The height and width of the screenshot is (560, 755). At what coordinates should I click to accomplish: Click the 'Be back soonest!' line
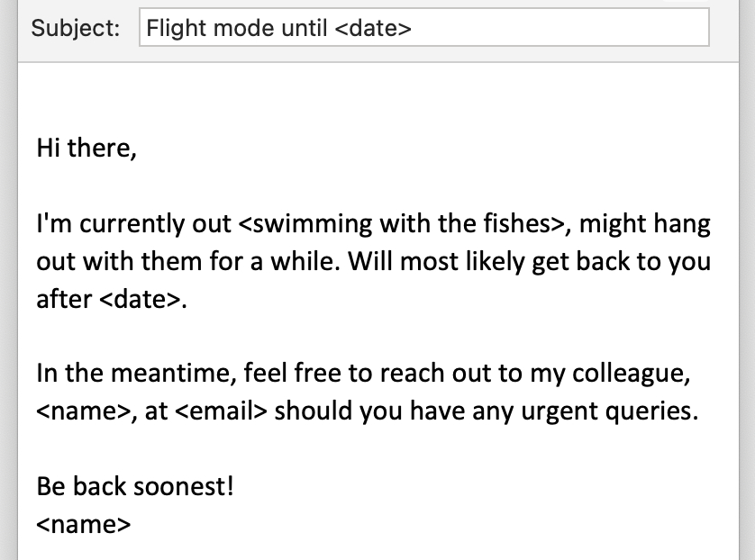[x=135, y=486]
